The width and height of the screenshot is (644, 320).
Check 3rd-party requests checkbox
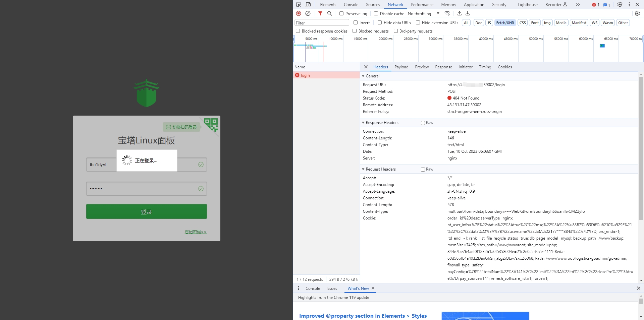point(396,31)
